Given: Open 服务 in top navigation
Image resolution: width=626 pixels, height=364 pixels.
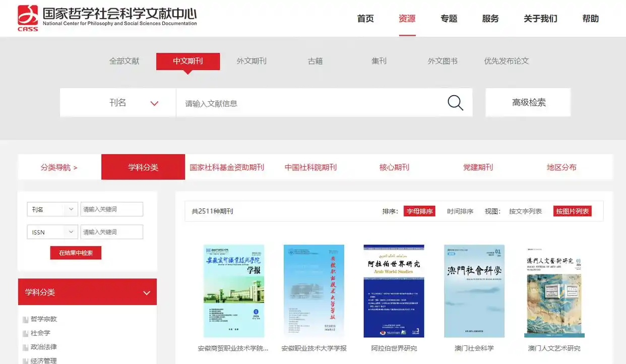Looking at the screenshot, I should pyautogui.click(x=490, y=19).
